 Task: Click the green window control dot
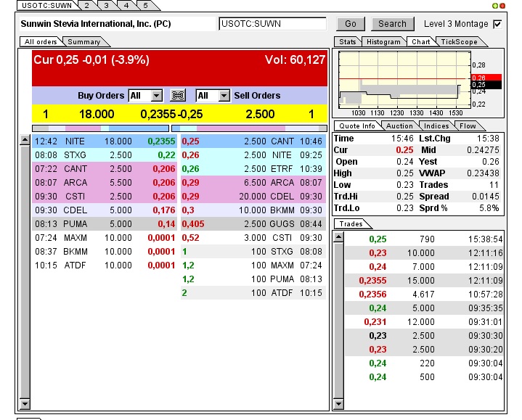tap(495, 6)
